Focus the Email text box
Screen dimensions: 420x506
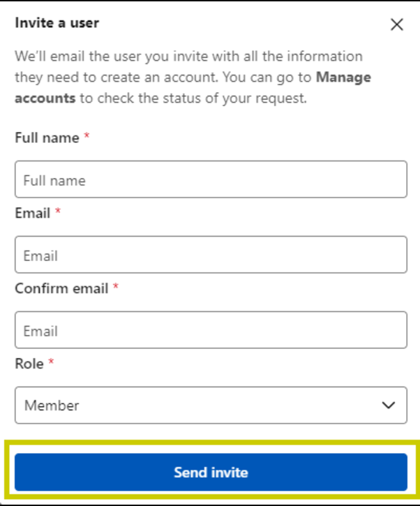pyautogui.click(x=210, y=255)
